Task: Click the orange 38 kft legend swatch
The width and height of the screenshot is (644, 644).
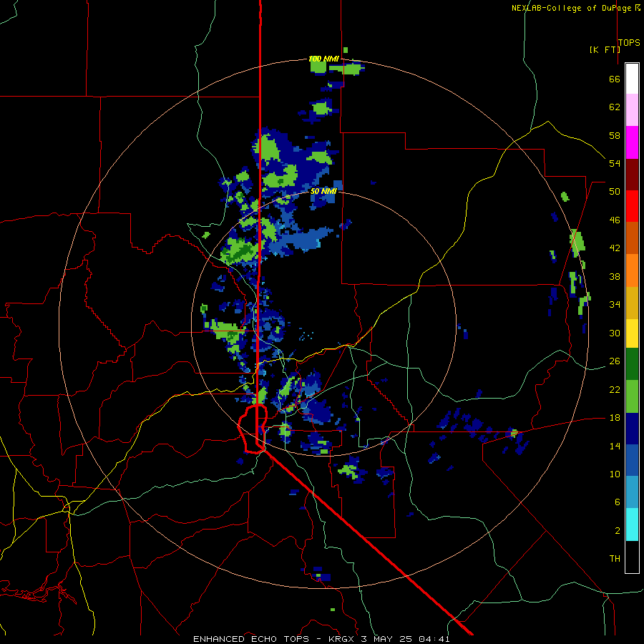Action: [632, 270]
